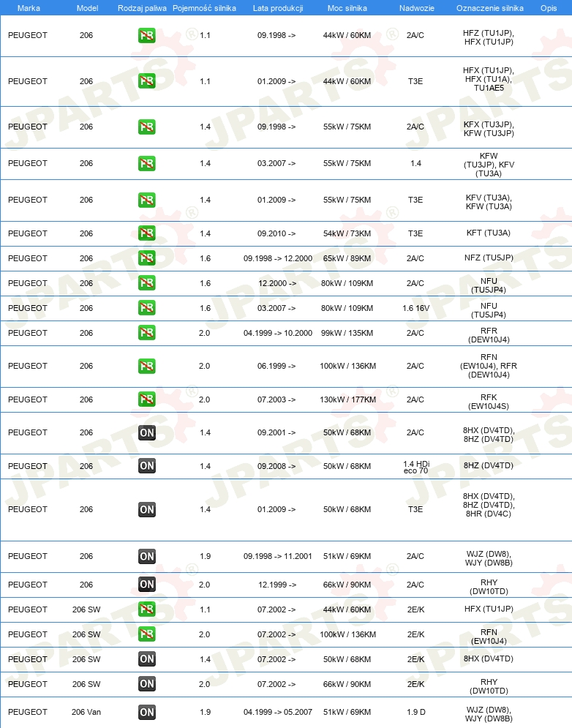Select the 'RFK (EW10J4S)' engine cell

pos(489,402)
